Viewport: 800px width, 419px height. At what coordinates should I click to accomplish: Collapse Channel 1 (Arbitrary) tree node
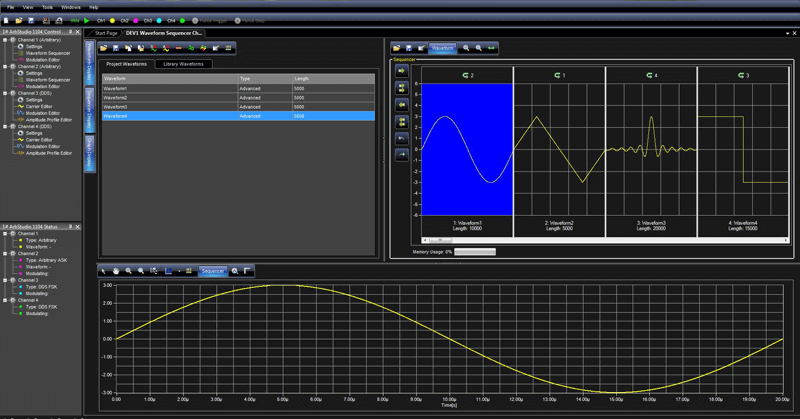[x=5, y=40]
